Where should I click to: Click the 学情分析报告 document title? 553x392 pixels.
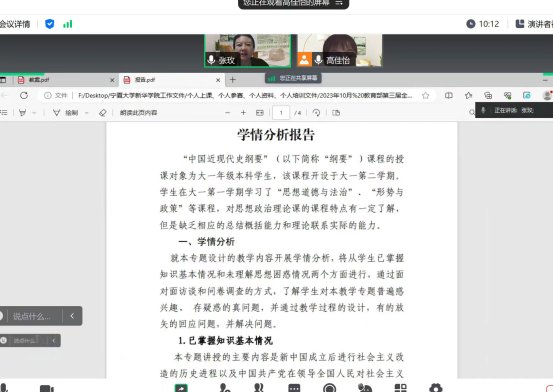(275, 134)
